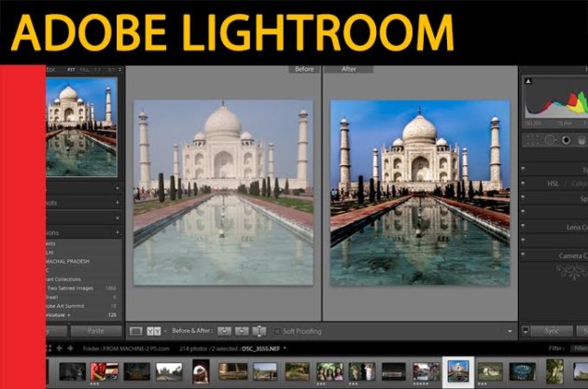Select the Spot Removal tool

pyautogui.click(x=550, y=140)
